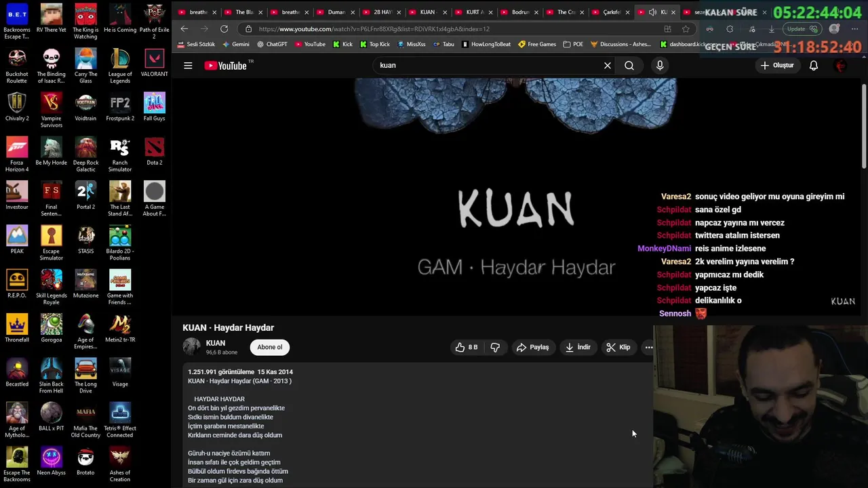This screenshot has width=868, height=488.
Task: Open the YouTube hamburger guide menu
Action: pos(188,66)
